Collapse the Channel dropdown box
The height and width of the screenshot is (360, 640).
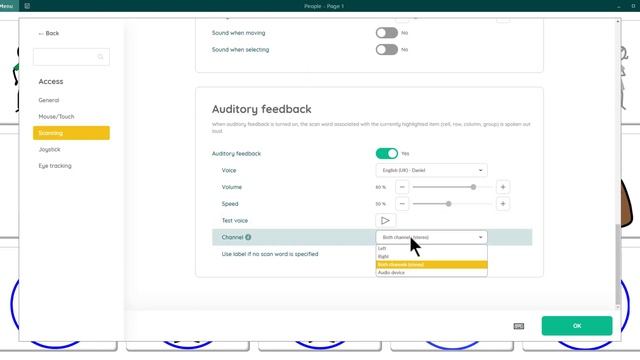pyautogui.click(x=431, y=237)
